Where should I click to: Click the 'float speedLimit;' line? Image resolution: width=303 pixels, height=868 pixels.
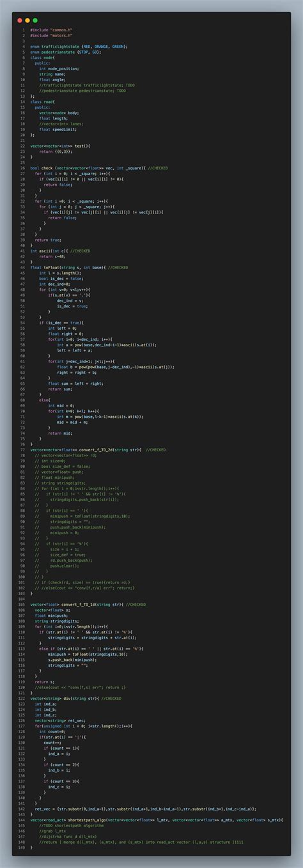pyautogui.click(x=58, y=129)
